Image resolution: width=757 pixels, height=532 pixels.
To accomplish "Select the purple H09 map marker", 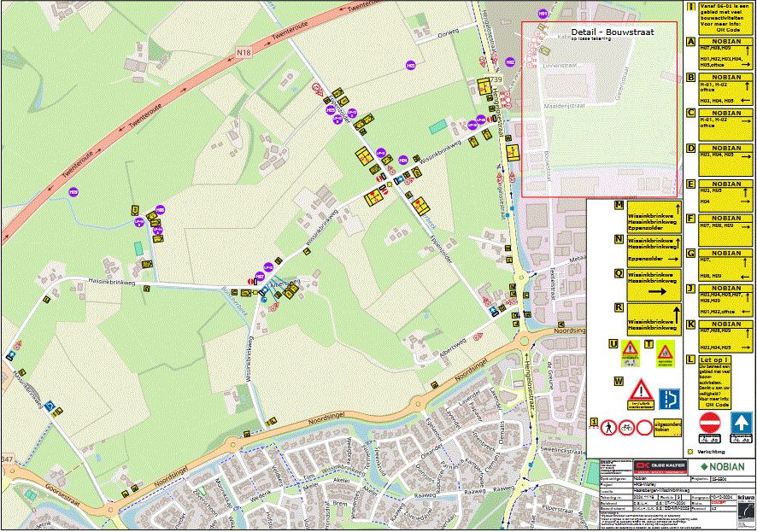I will [x=74, y=192].
